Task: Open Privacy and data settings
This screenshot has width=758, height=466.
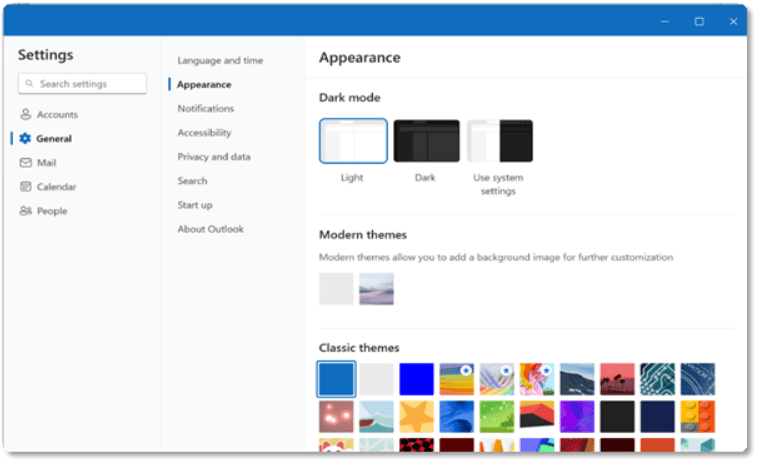Action: pyautogui.click(x=214, y=157)
